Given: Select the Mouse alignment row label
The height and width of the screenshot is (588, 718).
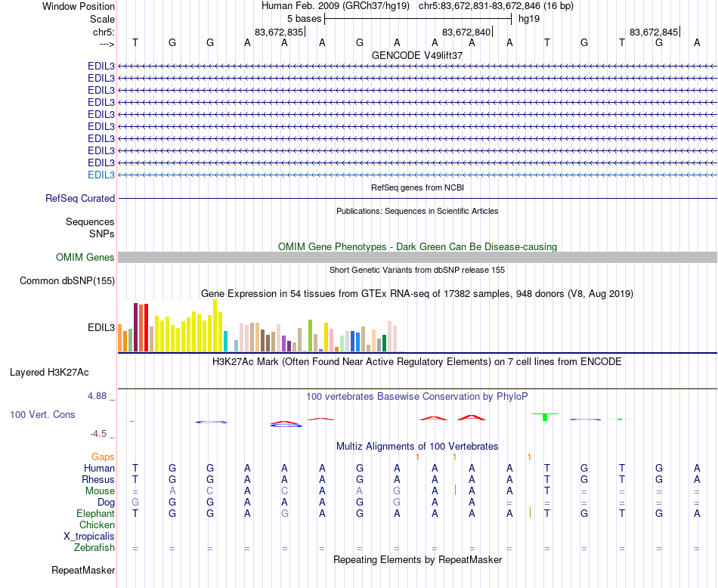Looking at the screenshot, I should (x=100, y=491).
